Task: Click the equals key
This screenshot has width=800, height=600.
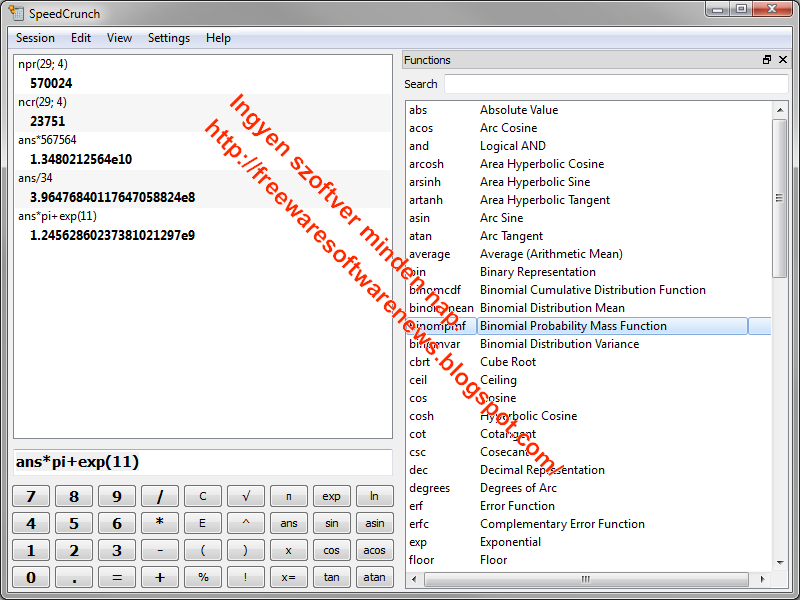Action: [117, 577]
